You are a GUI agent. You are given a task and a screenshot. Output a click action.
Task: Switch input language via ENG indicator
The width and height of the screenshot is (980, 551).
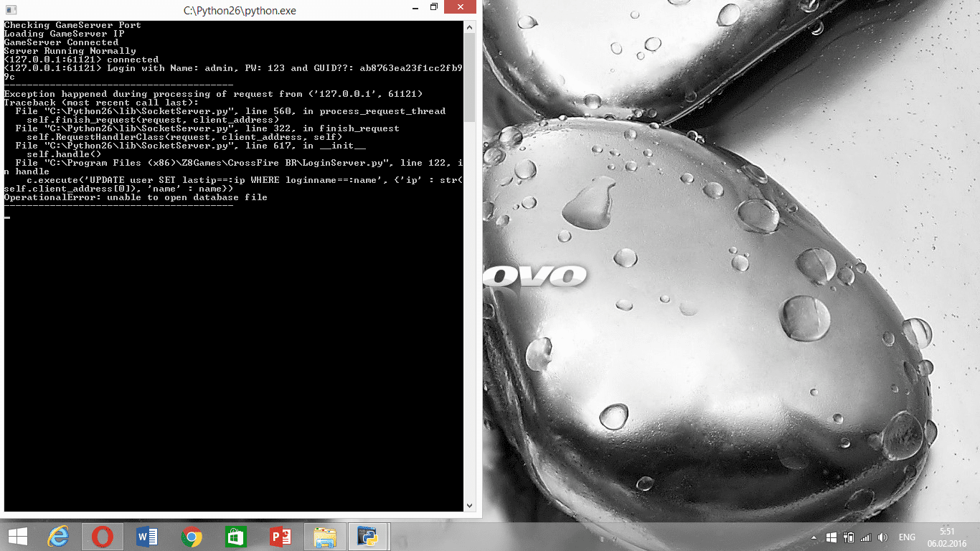(x=907, y=537)
